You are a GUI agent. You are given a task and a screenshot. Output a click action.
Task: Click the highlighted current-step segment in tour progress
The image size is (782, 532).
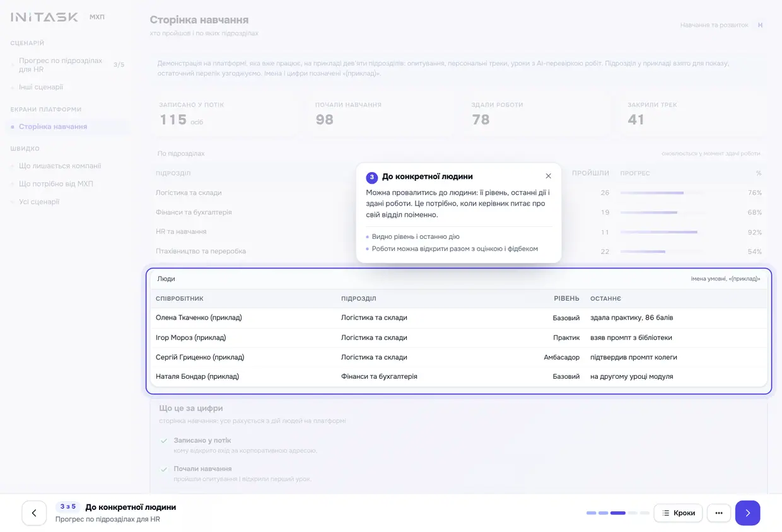pos(617,513)
